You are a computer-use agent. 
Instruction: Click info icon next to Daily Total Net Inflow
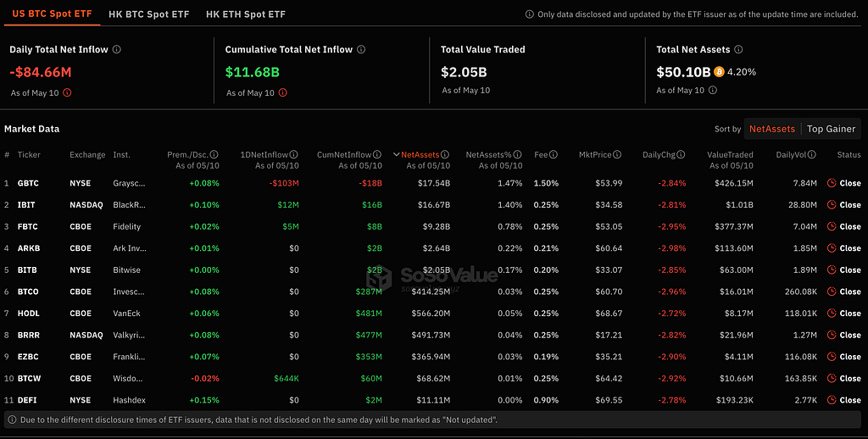[117, 49]
